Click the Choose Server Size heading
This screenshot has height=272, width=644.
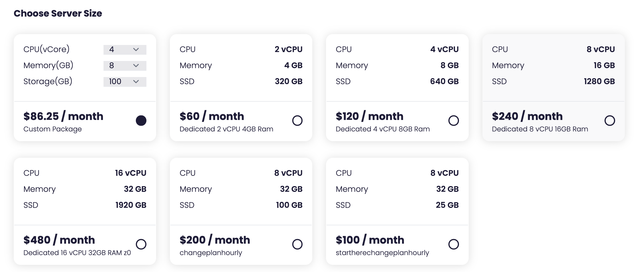point(58,13)
